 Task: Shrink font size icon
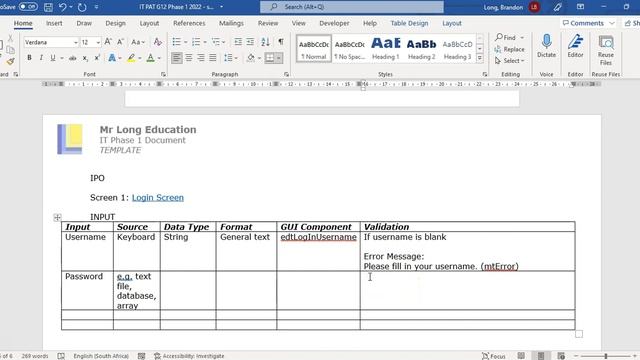click(x=121, y=42)
